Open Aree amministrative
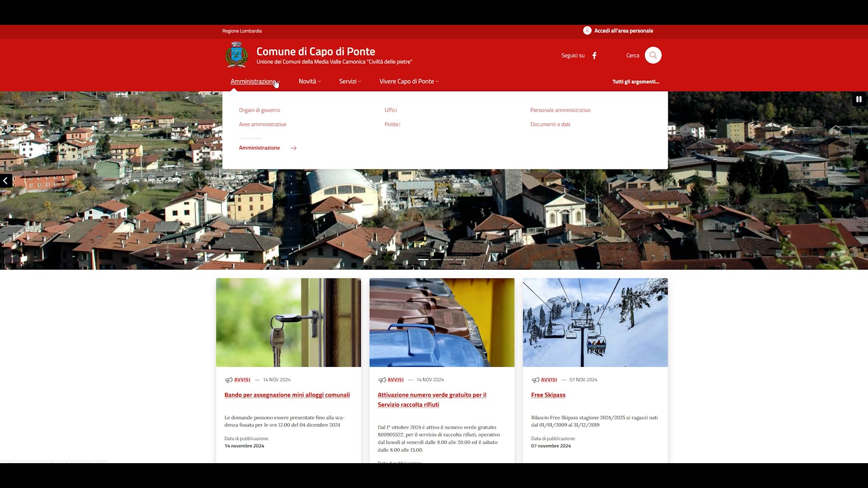This screenshot has height=488, width=868. pyautogui.click(x=263, y=125)
